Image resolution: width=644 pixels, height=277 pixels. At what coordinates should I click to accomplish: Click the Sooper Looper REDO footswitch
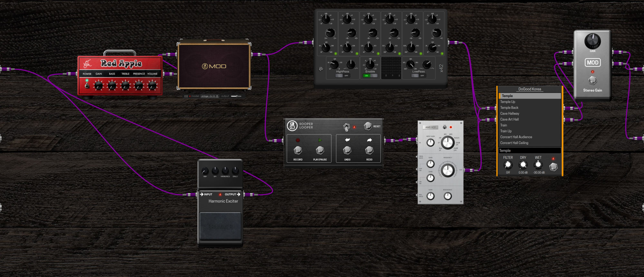[369, 150]
